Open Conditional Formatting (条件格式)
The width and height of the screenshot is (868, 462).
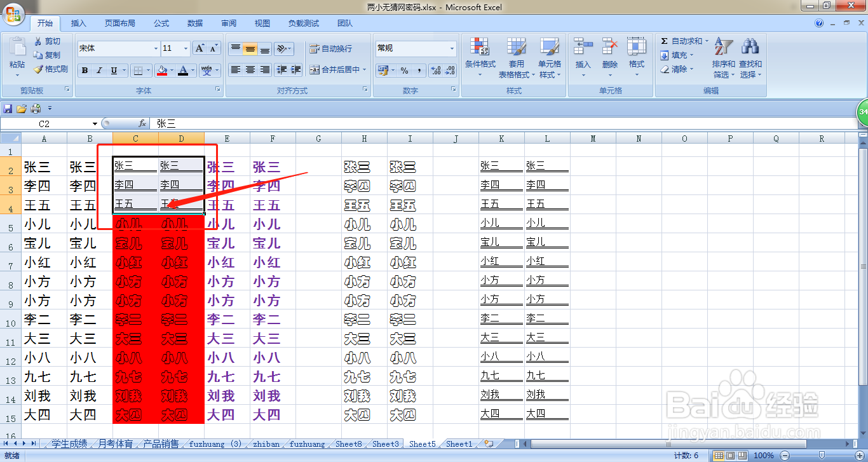[x=480, y=57]
